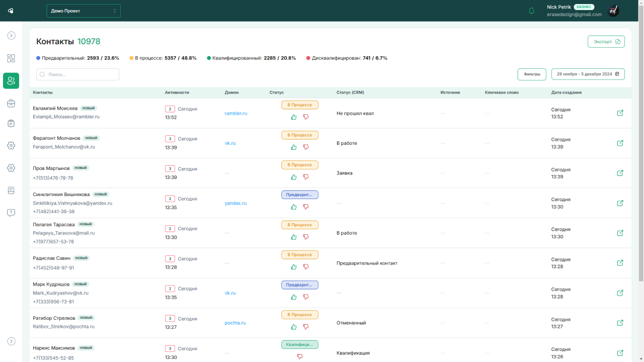This screenshot has height=362, width=644.
Task: Expand the sidebar using the top chevron
Action: pos(11,36)
